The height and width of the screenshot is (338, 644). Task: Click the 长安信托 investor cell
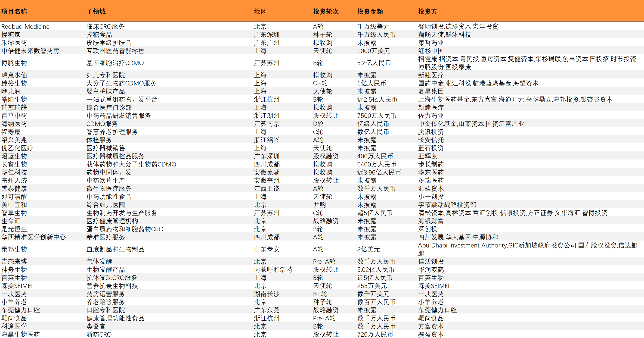click(431, 140)
